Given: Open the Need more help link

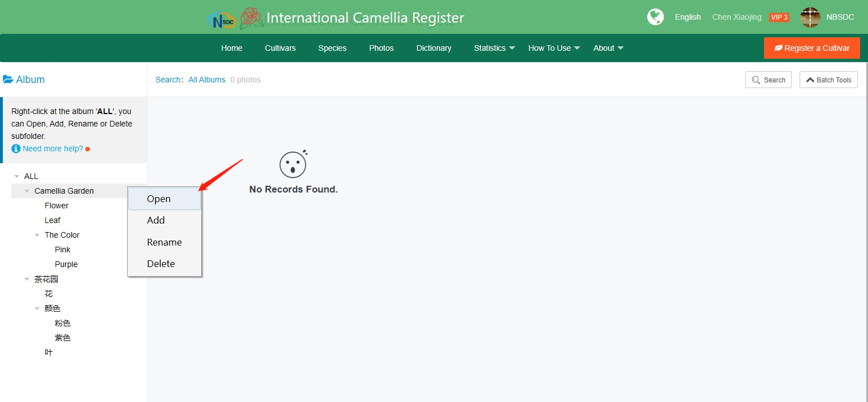Looking at the screenshot, I should (x=53, y=148).
